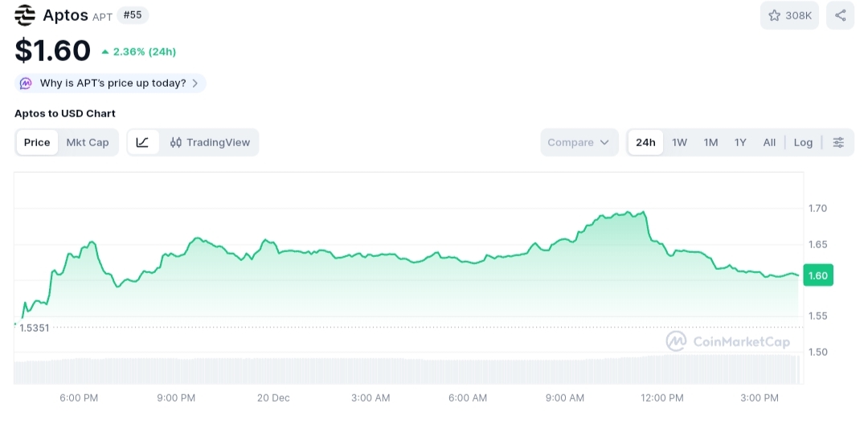The width and height of the screenshot is (868, 424).
Task: Expand Why is APT's price up today
Action: click(x=110, y=84)
